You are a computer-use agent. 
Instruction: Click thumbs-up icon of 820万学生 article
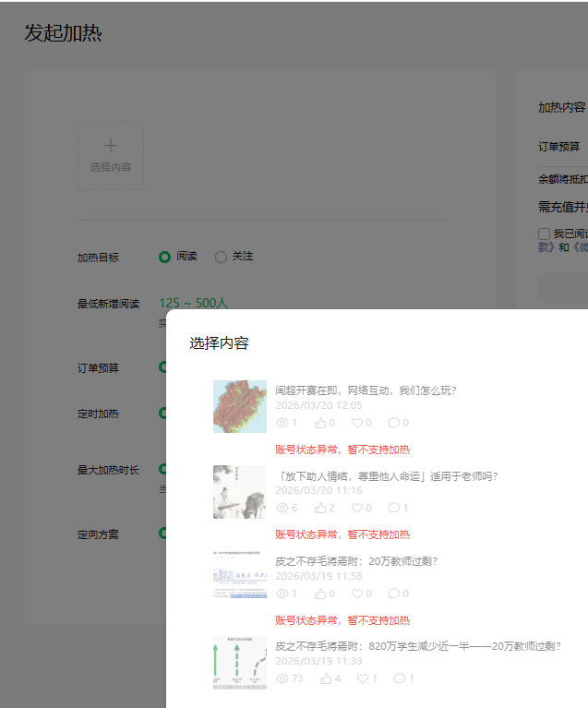click(x=326, y=678)
